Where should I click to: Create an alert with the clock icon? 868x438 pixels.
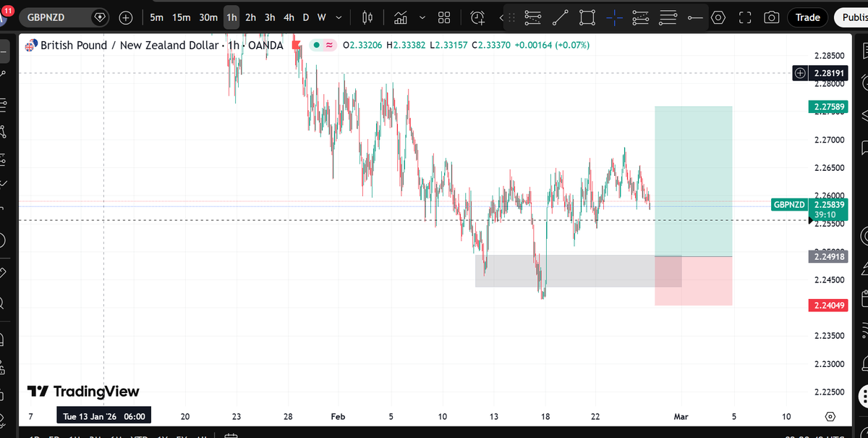pyautogui.click(x=478, y=17)
